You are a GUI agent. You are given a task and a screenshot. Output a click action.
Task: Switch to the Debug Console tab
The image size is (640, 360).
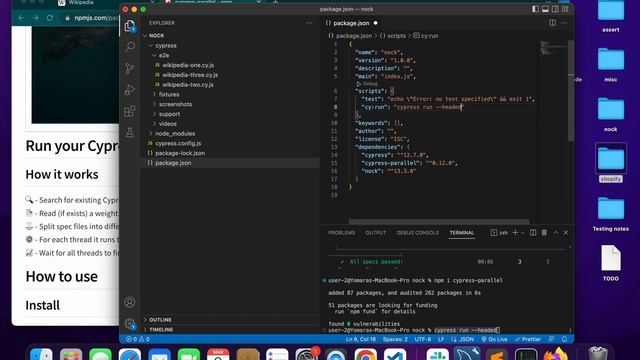point(418,233)
